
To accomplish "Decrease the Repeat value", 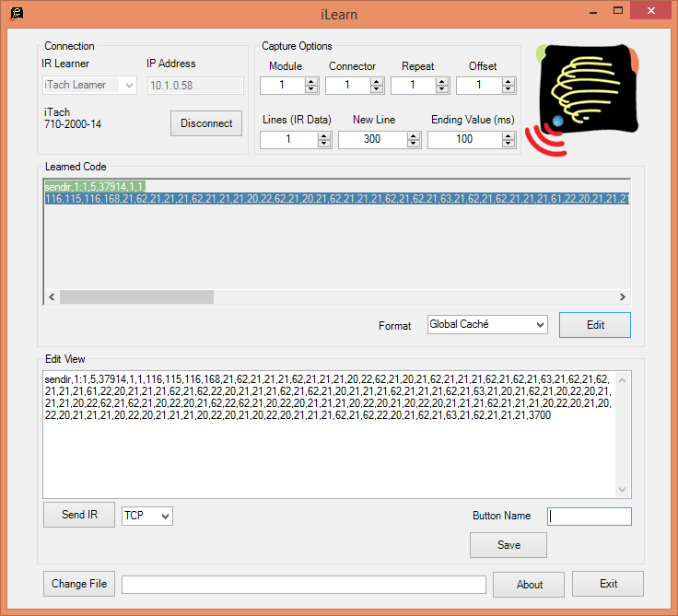I will coord(442,89).
